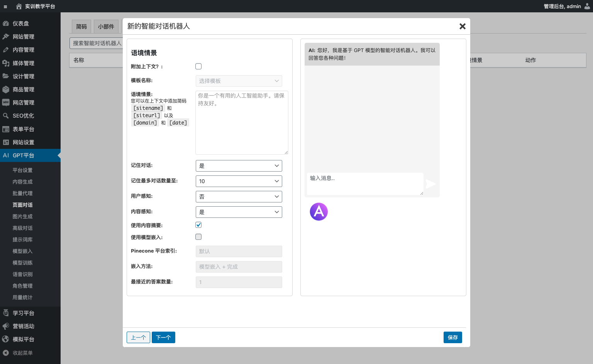Screen dimensions: 593x364
Task: Click the 嵌入方法 selector
Action: pos(239,267)
